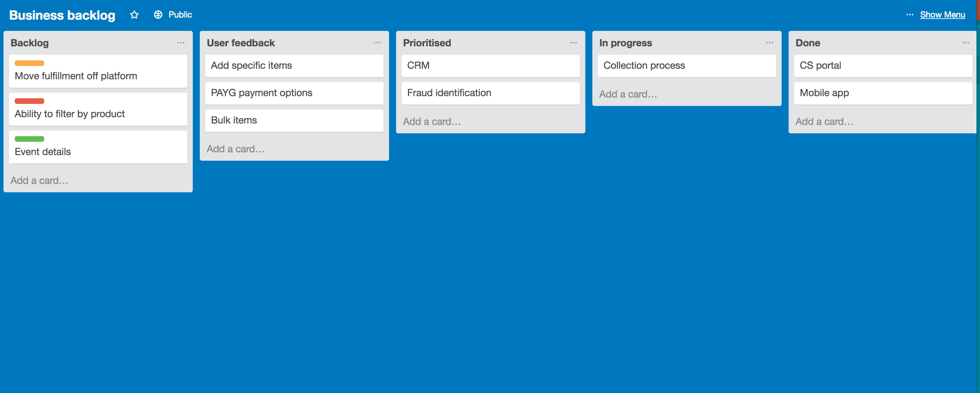Image resolution: width=980 pixels, height=393 pixels.
Task: Expand the orange label on Move fulfillment card
Action: pyautogui.click(x=29, y=63)
